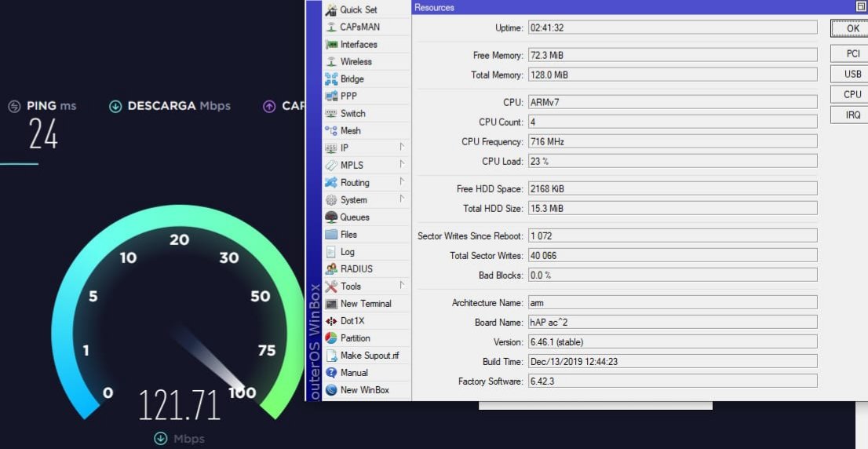The width and height of the screenshot is (868, 449).
Task: Expand the Tools submenu arrow
Action: [x=402, y=285]
